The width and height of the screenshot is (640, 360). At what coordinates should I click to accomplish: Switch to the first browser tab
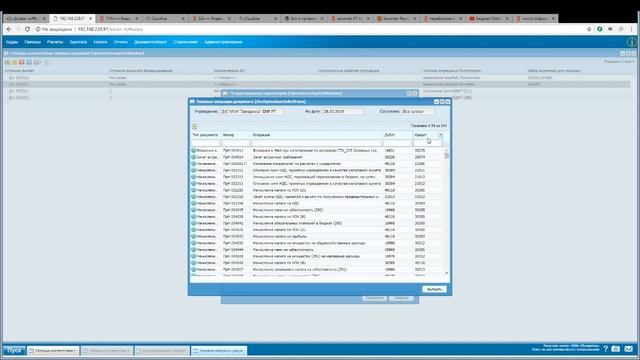[x=26, y=19]
